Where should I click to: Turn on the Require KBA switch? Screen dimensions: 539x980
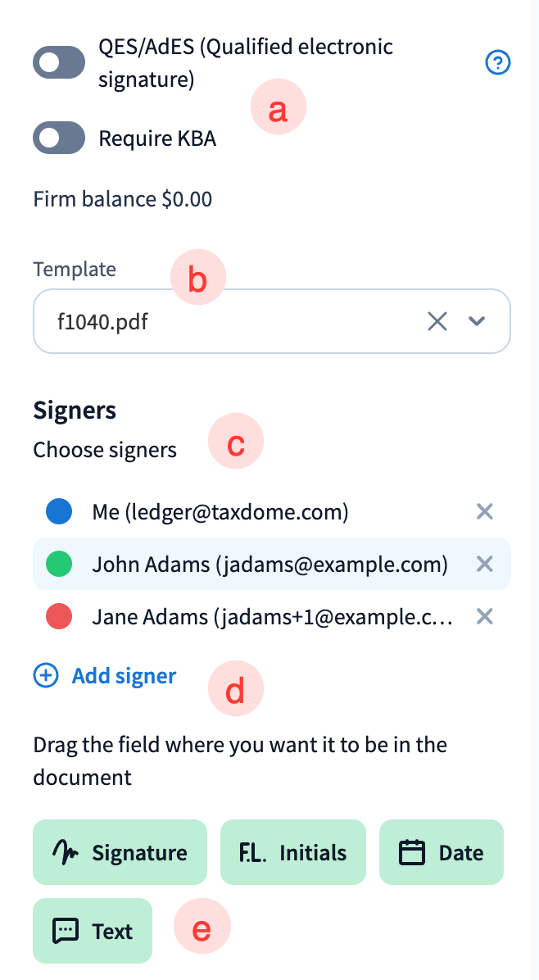(x=59, y=138)
